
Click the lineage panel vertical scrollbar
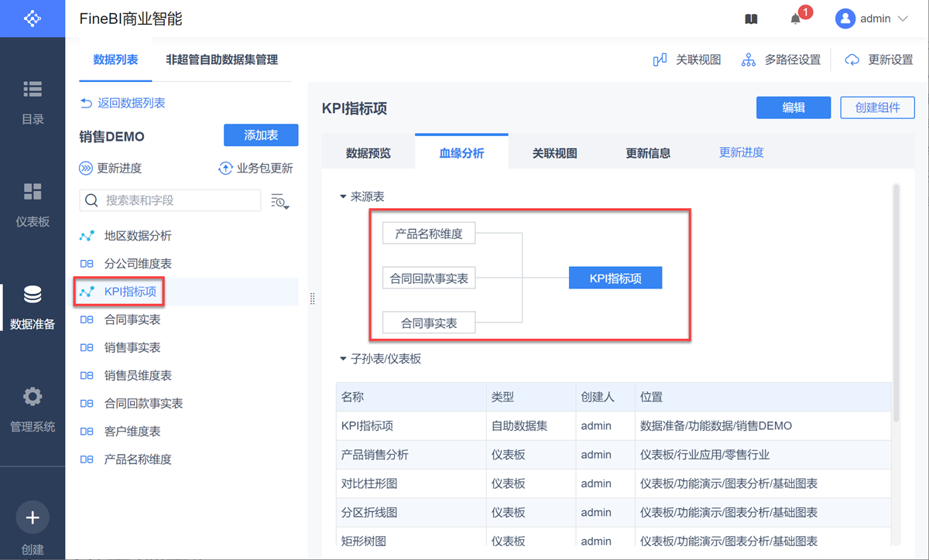point(896,302)
